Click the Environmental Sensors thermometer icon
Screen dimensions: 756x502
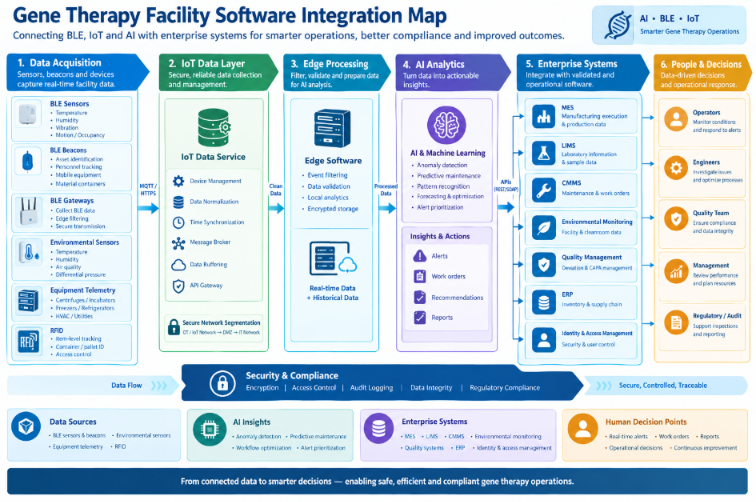pos(28,253)
